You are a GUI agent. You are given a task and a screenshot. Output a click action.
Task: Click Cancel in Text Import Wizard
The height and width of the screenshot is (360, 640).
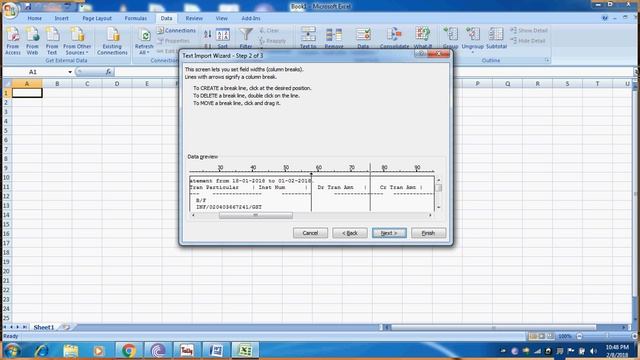[x=310, y=233]
